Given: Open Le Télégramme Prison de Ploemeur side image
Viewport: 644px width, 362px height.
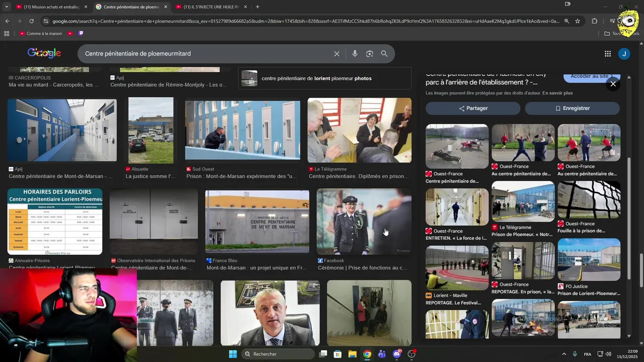Looking at the screenshot, I should pos(523,202).
